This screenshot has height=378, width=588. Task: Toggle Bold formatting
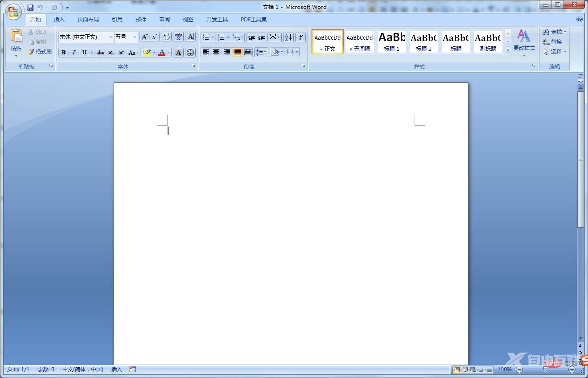(63, 53)
